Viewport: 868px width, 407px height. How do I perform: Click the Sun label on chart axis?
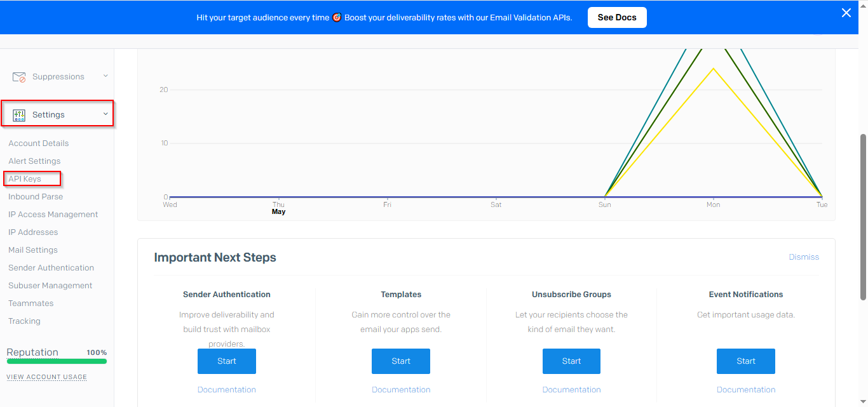point(605,204)
